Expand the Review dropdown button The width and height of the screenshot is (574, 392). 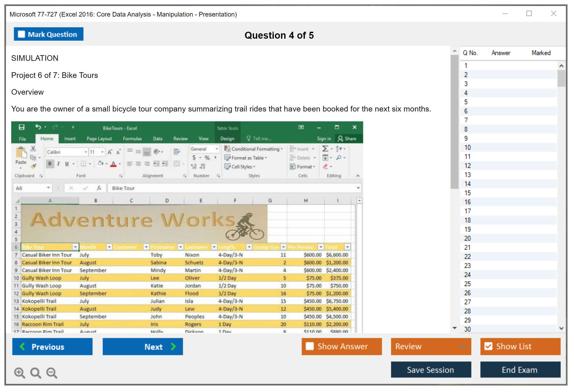pos(463,346)
